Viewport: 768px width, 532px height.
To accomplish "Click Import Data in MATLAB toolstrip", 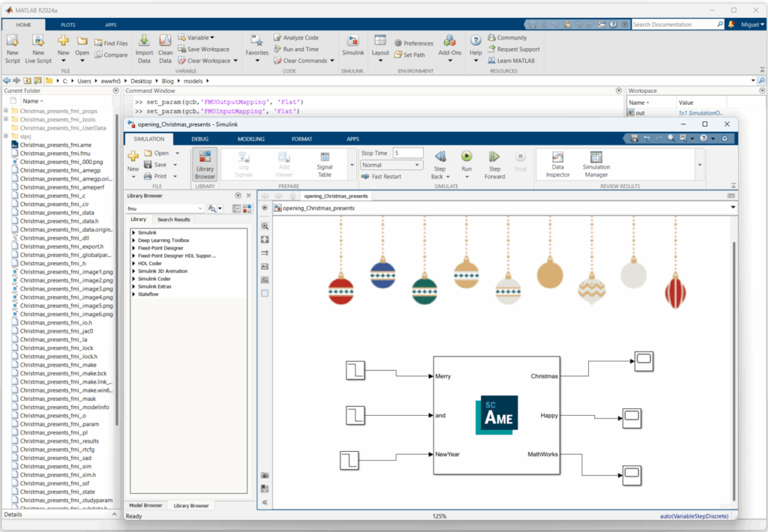I will point(144,46).
